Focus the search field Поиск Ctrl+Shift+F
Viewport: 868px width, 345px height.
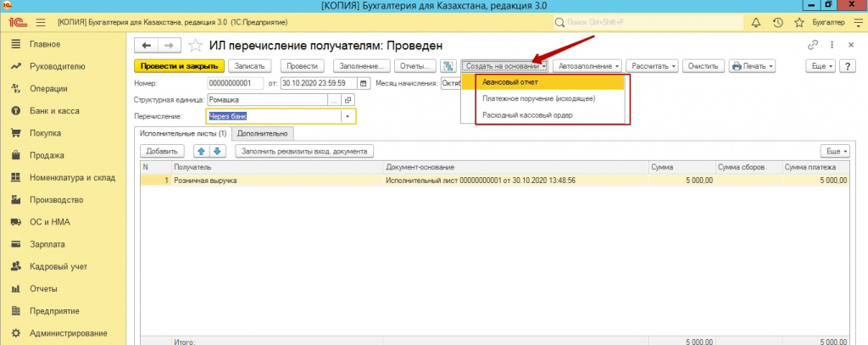tap(648, 23)
